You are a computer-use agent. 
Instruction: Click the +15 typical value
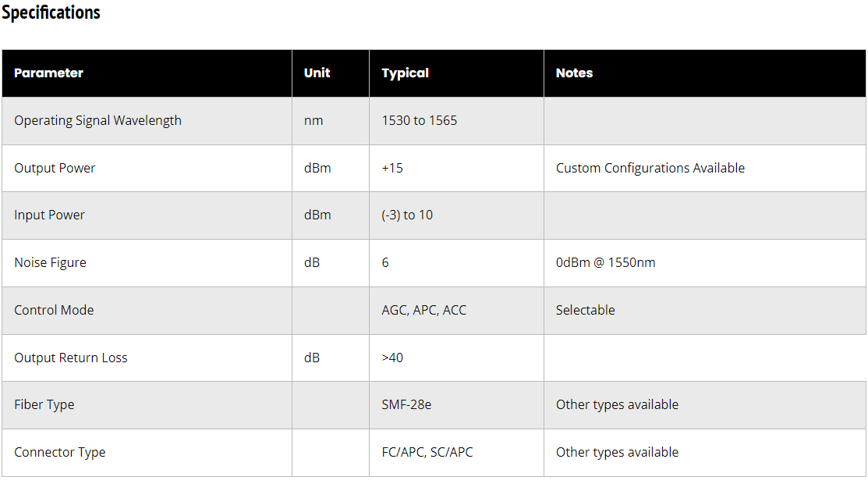(392, 169)
